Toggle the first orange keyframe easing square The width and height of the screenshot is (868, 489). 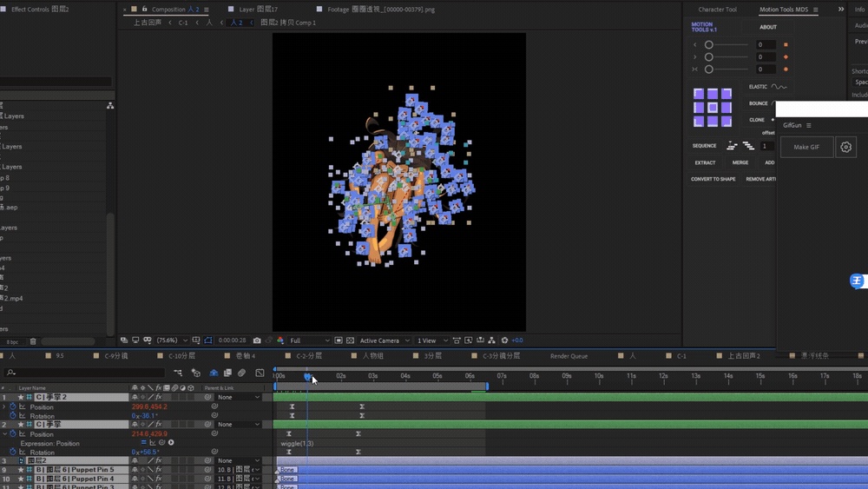(x=786, y=45)
